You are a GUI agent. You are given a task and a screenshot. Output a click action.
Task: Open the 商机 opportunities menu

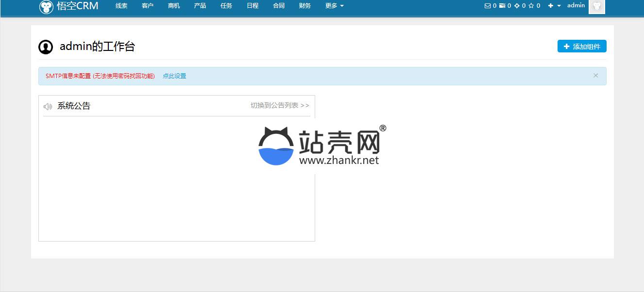click(x=174, y=6)
